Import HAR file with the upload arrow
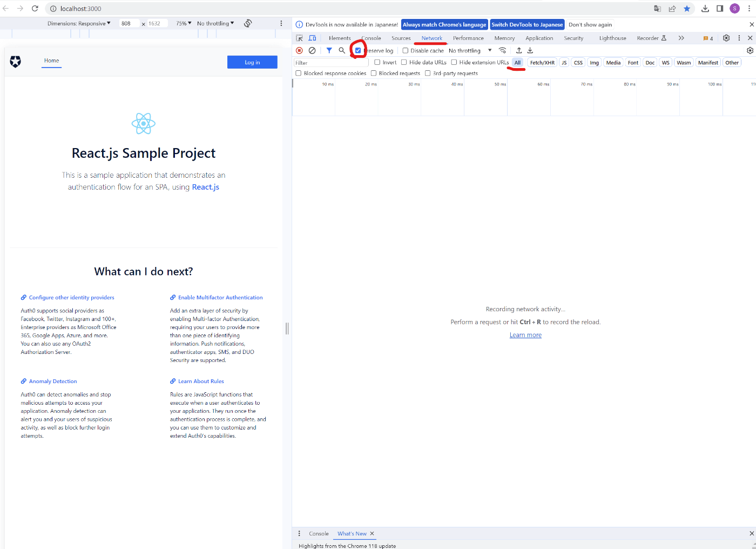This screenshot has height=549, width=756. [x=519, y=50]
